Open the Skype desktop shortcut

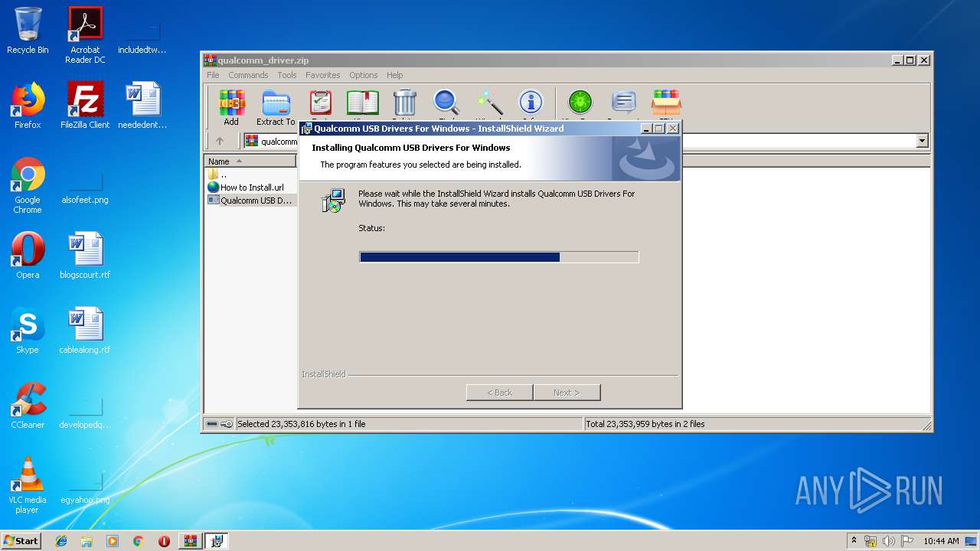click(x=28, y=331)
